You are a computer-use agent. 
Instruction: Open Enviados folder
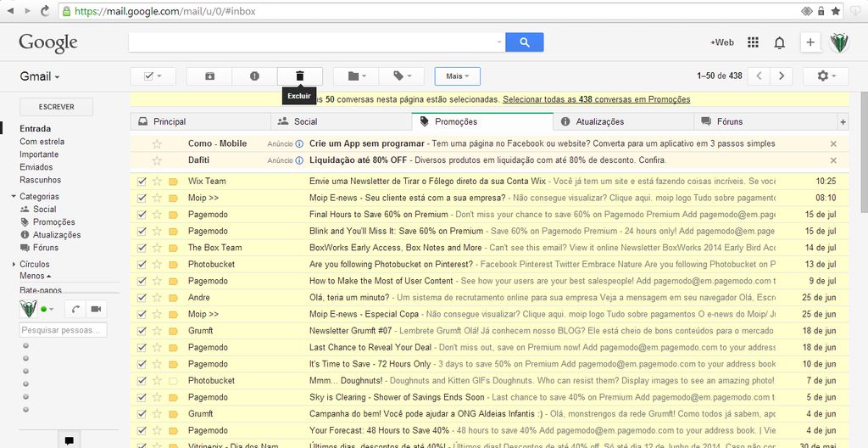pos(36,167)
